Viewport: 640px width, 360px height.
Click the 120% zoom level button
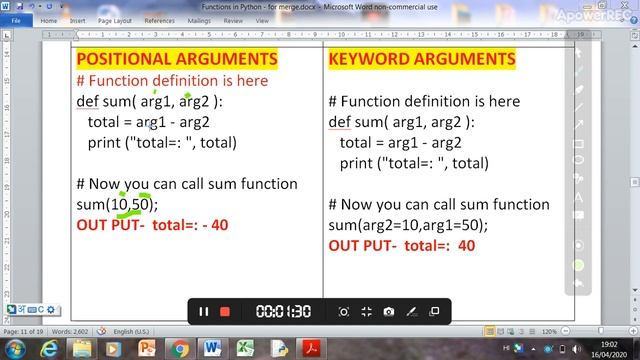tap(549, 331)
